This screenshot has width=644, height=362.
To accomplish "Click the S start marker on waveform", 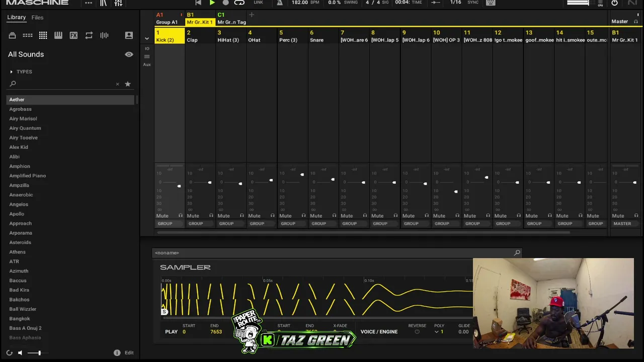I will coord(164,312).
